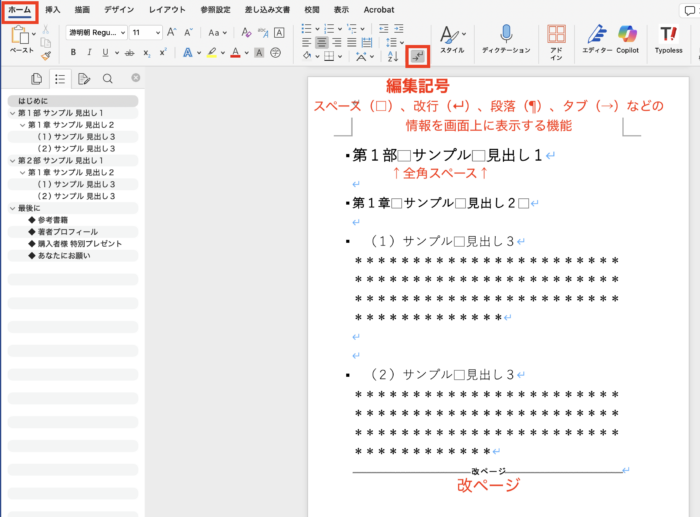Image resolution: width=700 pixels, height=517 pixels.
Task: Close the navigation sidebar
Action: [136, 78]
